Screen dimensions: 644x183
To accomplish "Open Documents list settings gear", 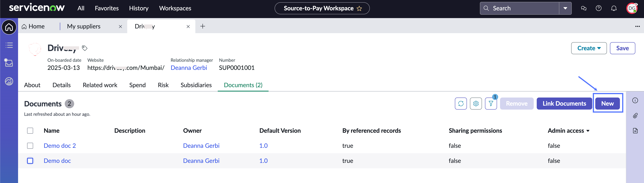I will point(476,104).
